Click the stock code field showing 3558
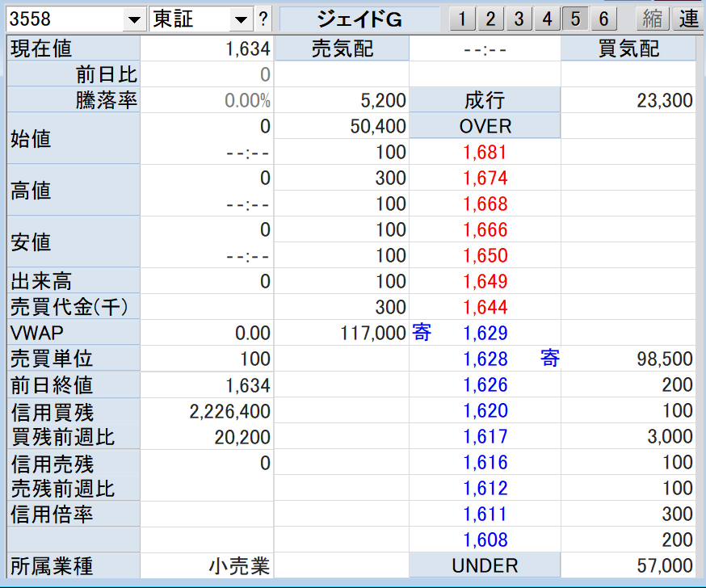 63,19
